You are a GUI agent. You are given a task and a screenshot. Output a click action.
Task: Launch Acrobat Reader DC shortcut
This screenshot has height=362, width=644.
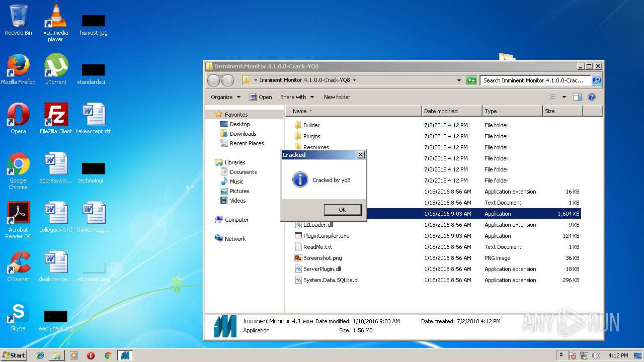[18, 220]
